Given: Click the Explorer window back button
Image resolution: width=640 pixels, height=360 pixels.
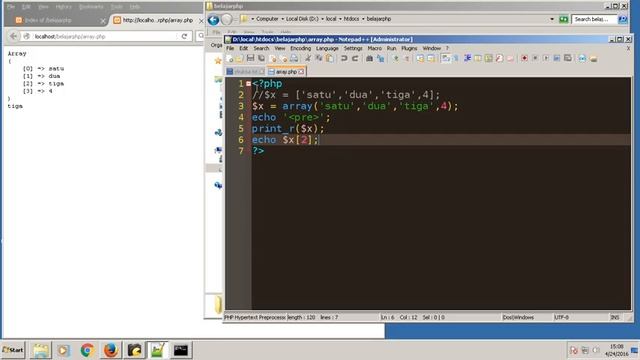Looking at the screenshot, I should 213,20.
